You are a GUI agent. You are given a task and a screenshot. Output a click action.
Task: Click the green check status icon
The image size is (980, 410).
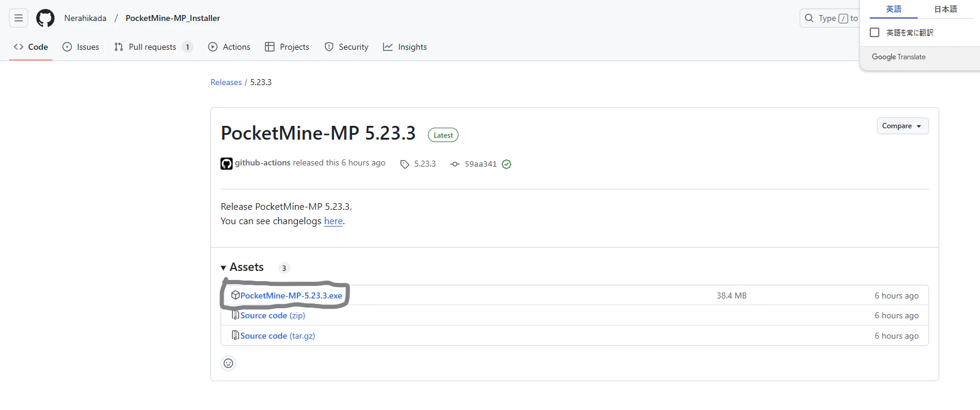point(506,164)
